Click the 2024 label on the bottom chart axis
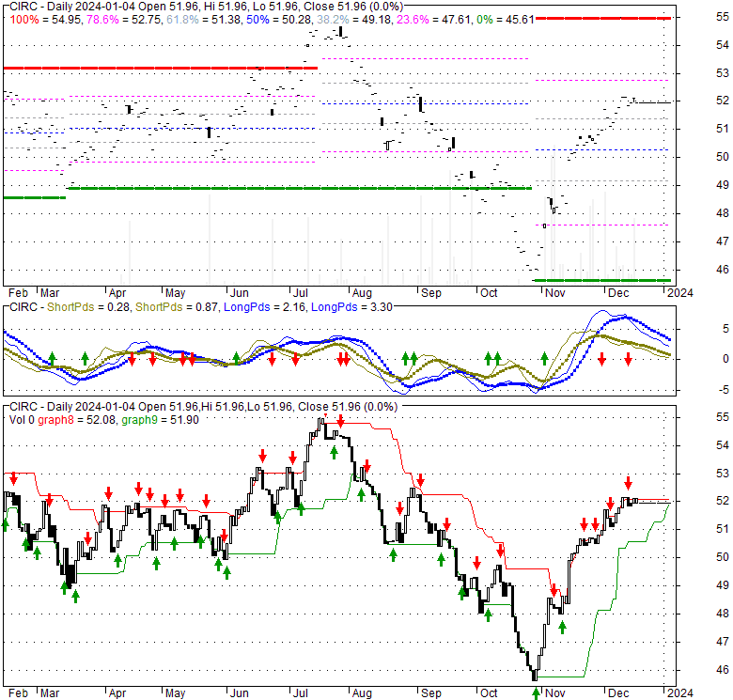 678,693
